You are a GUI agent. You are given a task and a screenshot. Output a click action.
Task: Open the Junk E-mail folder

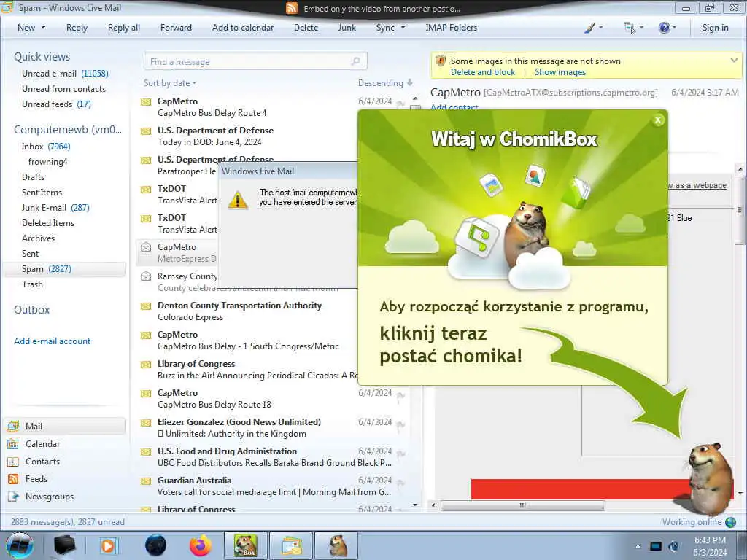click(x=55, y=208)
